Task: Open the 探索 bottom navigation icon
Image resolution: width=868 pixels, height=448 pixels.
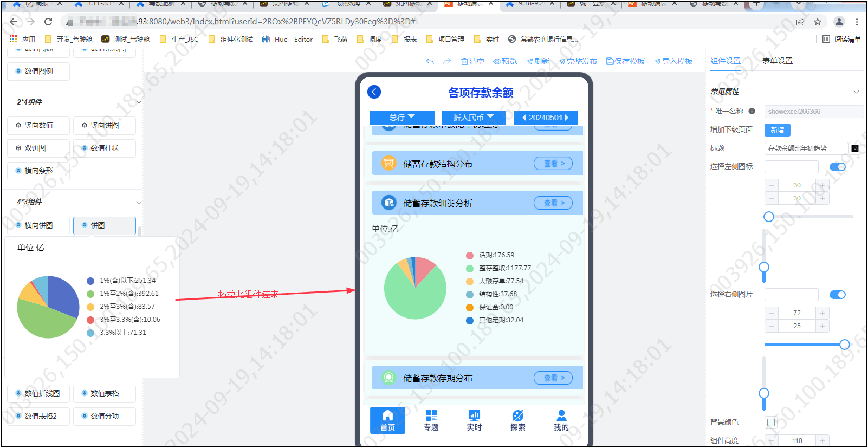Action: (x=518, y=415)
